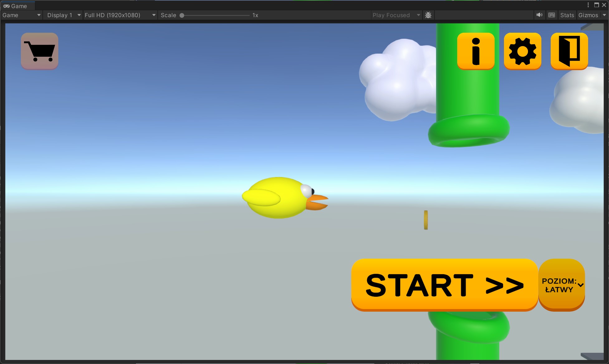Open the Game view mode dropdown

[x=22, y=15]
